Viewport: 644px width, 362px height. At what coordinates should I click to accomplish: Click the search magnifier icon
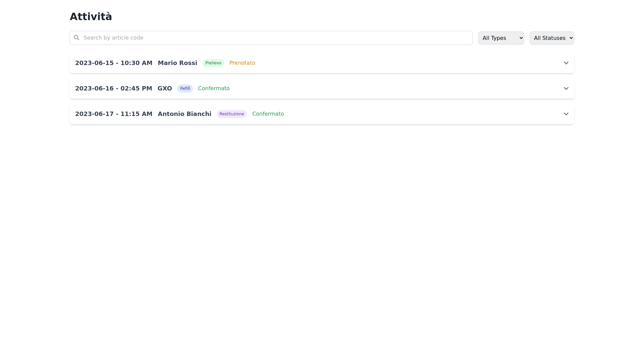(76, 38)
